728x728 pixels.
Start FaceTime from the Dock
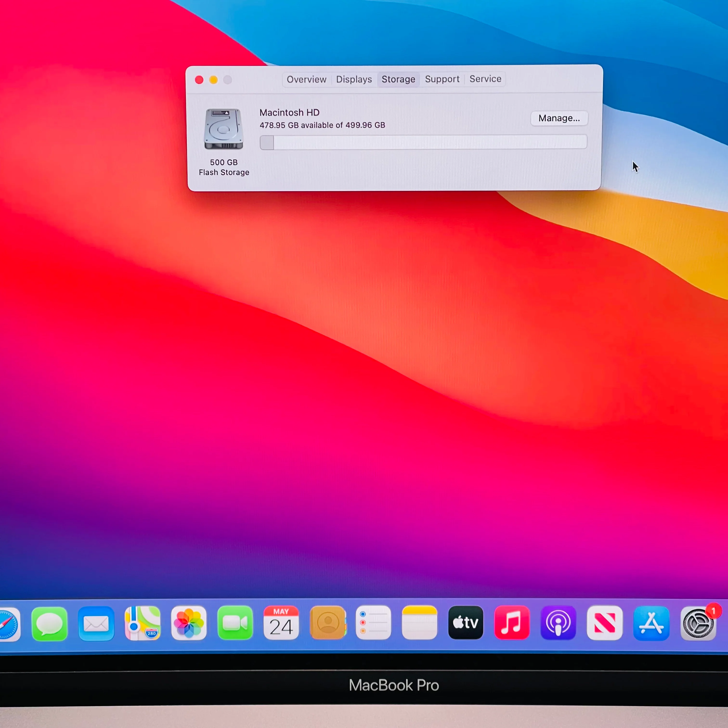click(x=235, y=623)
